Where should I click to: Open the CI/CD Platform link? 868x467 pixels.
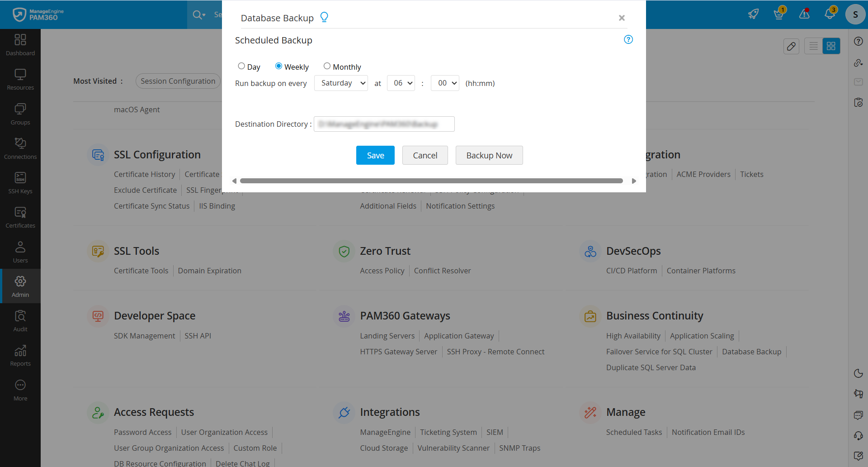[x=632, y=271]
